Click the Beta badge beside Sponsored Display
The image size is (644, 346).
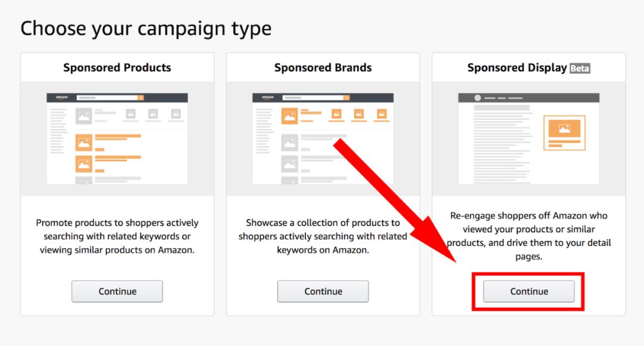[580, 68]
